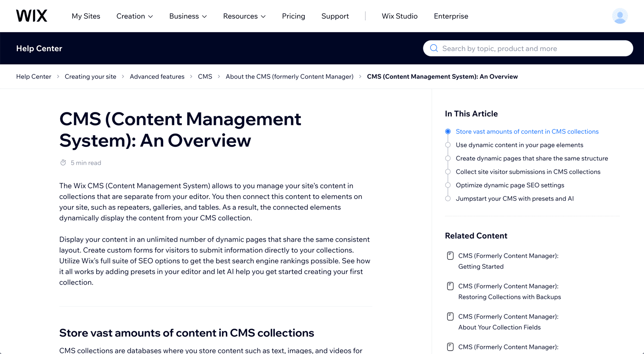Viewport: 644px width, 354px height.
Task: Click the 'In This Article' heading
Action: 471,114
